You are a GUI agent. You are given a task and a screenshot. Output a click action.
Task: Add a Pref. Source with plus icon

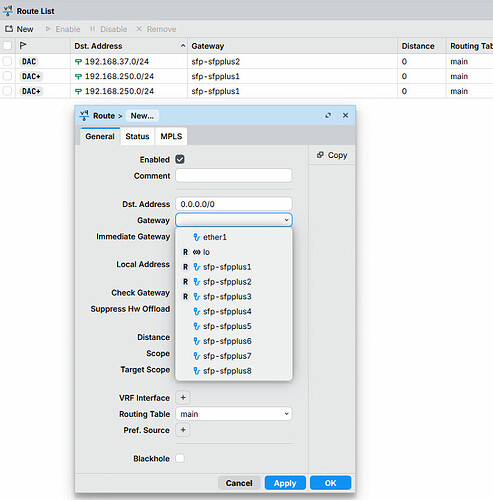click(183, 430)
